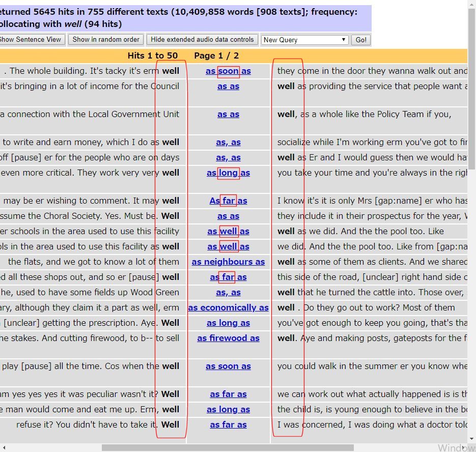Open "as long as" in the "eat me up" row
The width and height of the screenshot is (476, 452).
[x=228, y=410]
